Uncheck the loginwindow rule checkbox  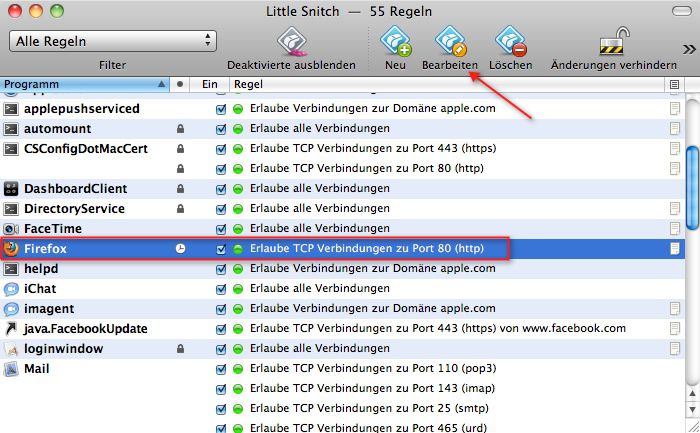(221, 349)
